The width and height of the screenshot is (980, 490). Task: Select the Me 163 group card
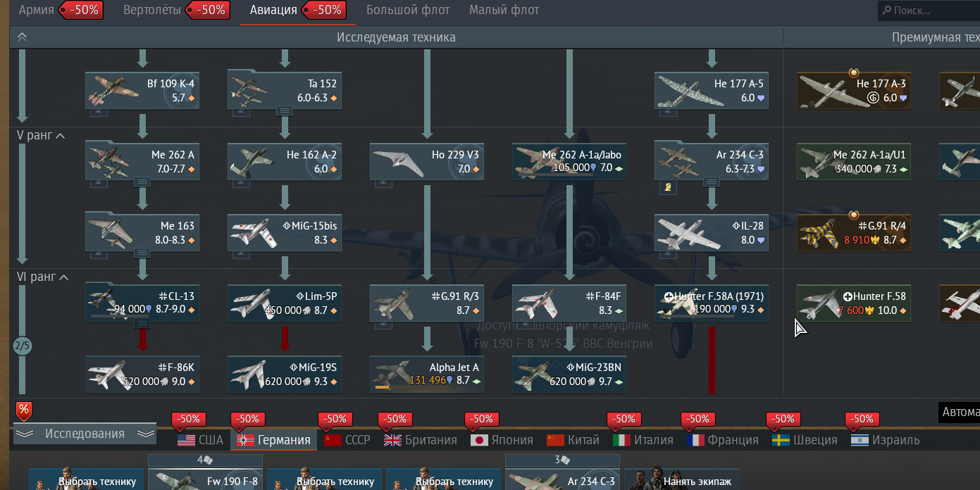coord(142,232)
